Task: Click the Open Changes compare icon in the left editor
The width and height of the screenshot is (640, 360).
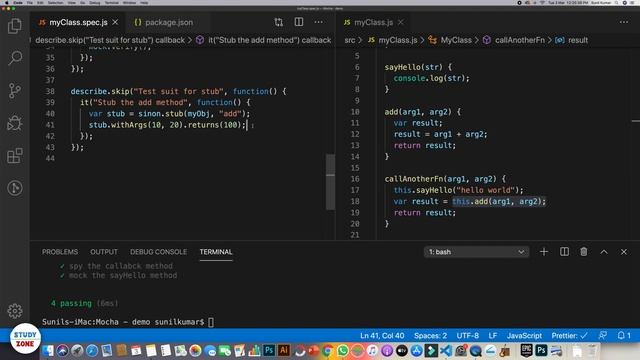Action: pos(279,22)
